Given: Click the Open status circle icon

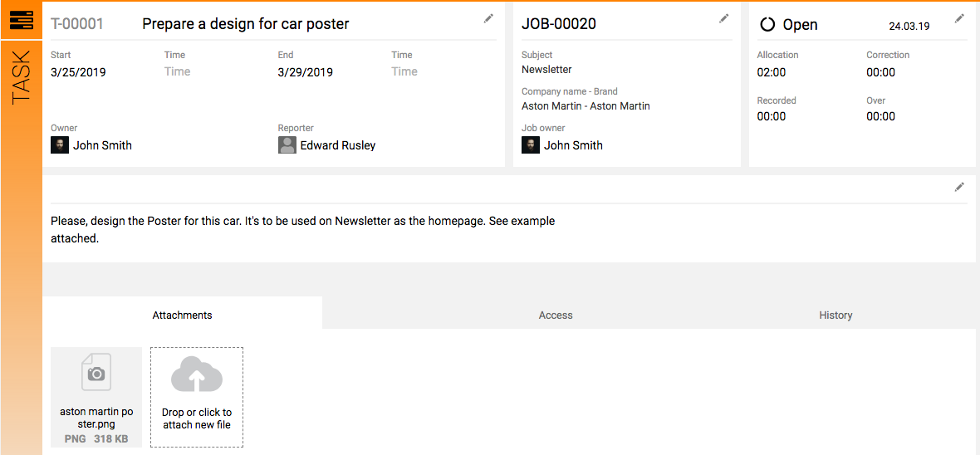Looking at the screenshot, I should coord(767,24).
